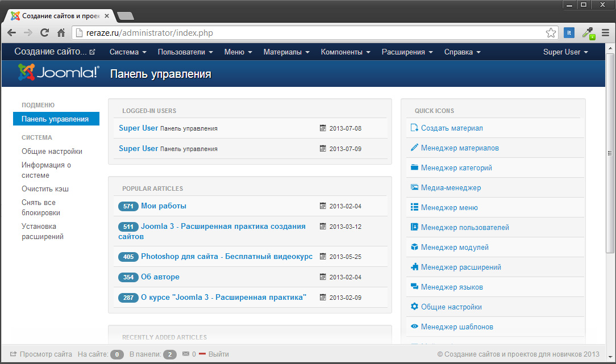Viewport: 616px width, 364px height.
Task: Click the eye icon for Менеджер шаблонов
Action: [x=414, y=327]
